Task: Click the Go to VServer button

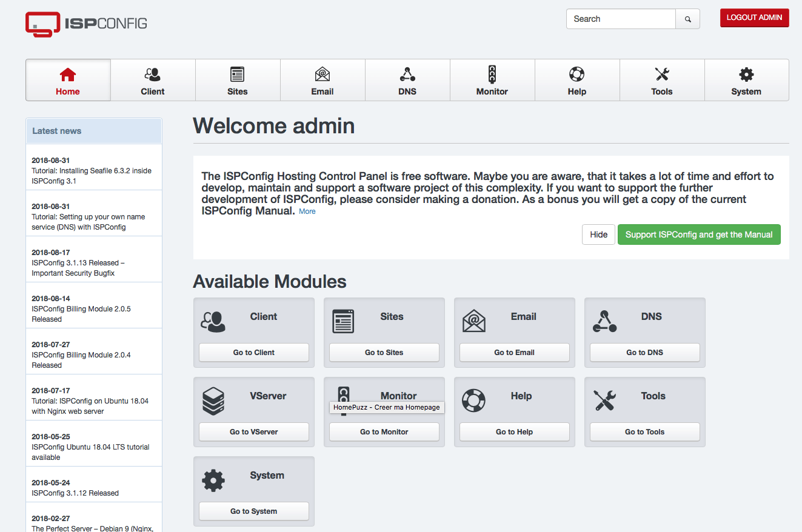Action: 254,431
